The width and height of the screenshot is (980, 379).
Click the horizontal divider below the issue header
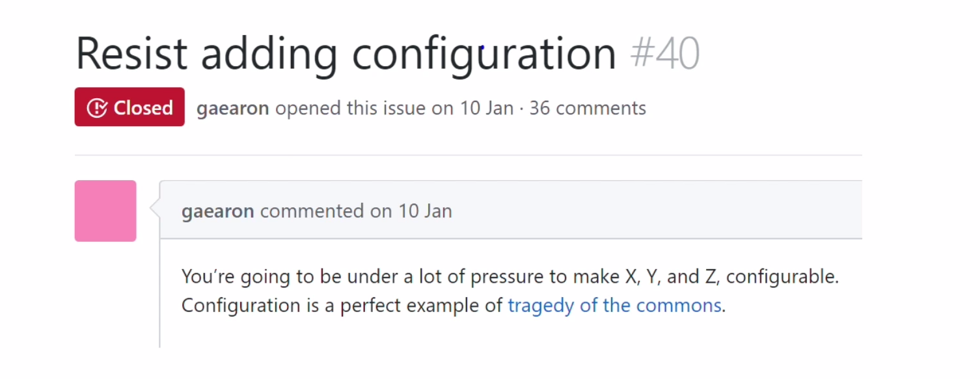click(468, 155)
